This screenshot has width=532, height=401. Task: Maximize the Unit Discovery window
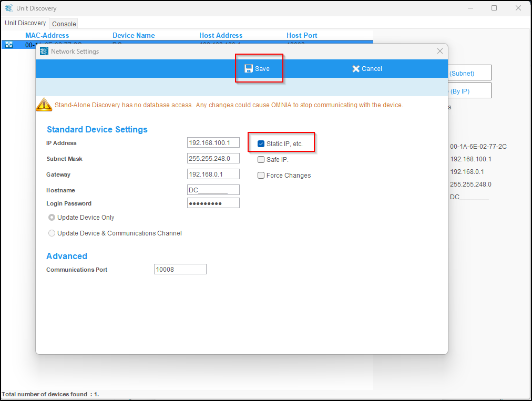click(x=494, y=8)
